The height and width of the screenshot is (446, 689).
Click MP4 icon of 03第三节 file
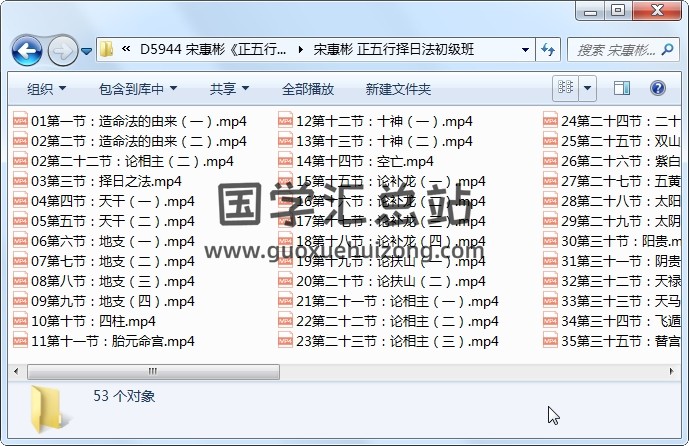click(x=20, y=181)
